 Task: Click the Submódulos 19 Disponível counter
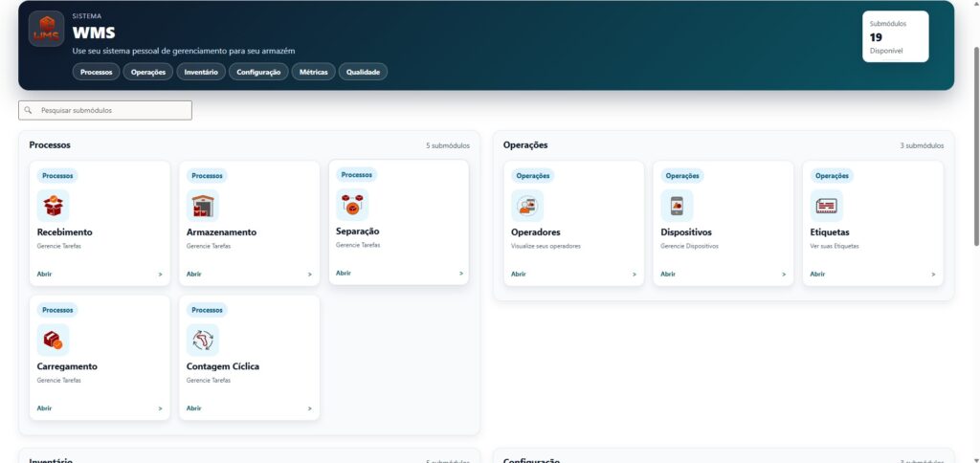(x=895, y=36)
